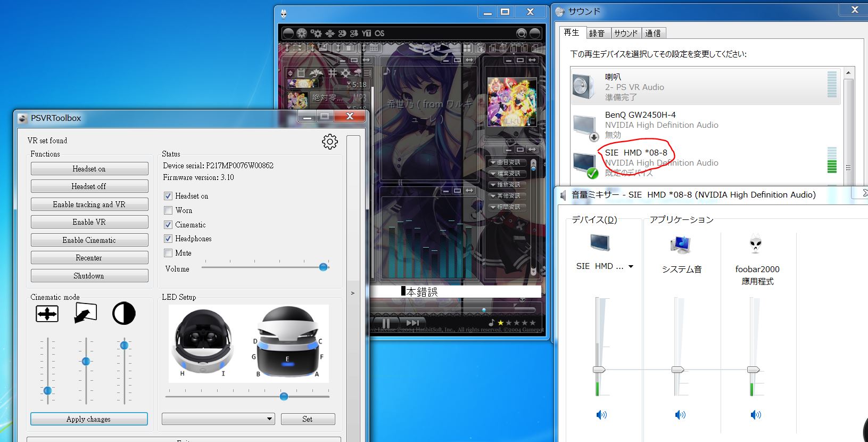Click the foobar2000 seek bar handle

(x=484, y=310)
